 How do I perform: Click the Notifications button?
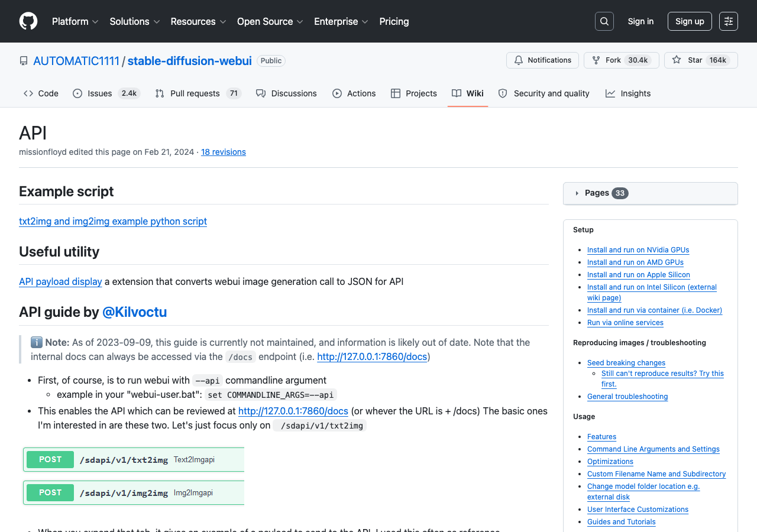click(542, 60)
